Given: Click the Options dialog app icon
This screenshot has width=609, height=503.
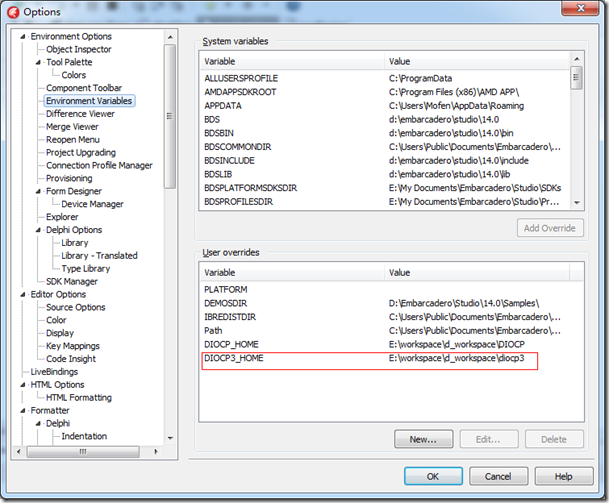Looking at the screenshot, I should tap(13, 12).
